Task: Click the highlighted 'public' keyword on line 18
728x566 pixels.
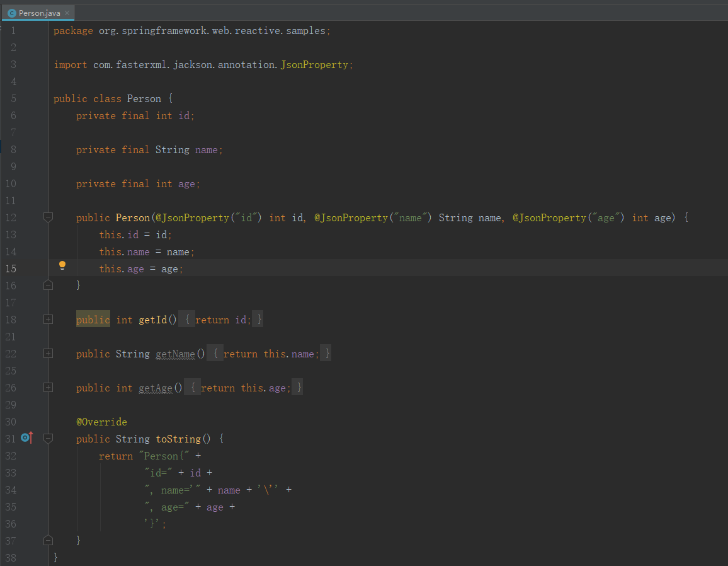Action: tap(93, 320)
